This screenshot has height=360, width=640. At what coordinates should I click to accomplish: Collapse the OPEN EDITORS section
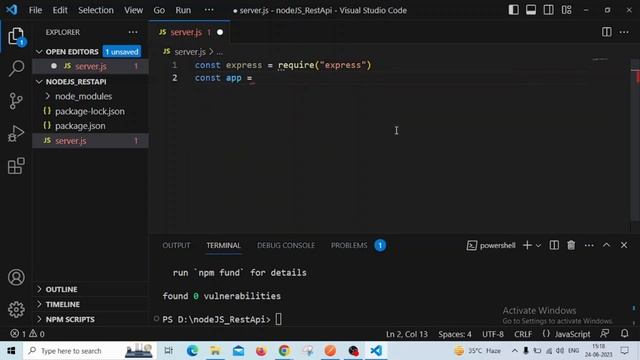coord(39,52)
